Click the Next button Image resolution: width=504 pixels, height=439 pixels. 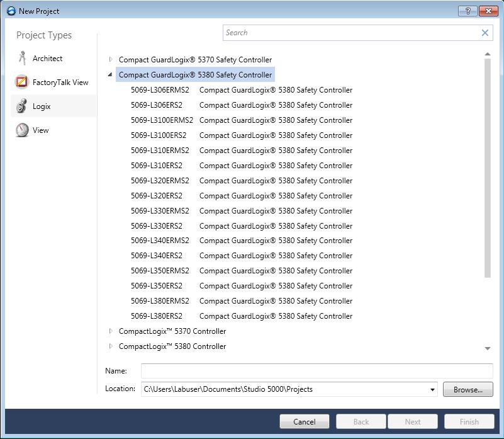(413, 421)
